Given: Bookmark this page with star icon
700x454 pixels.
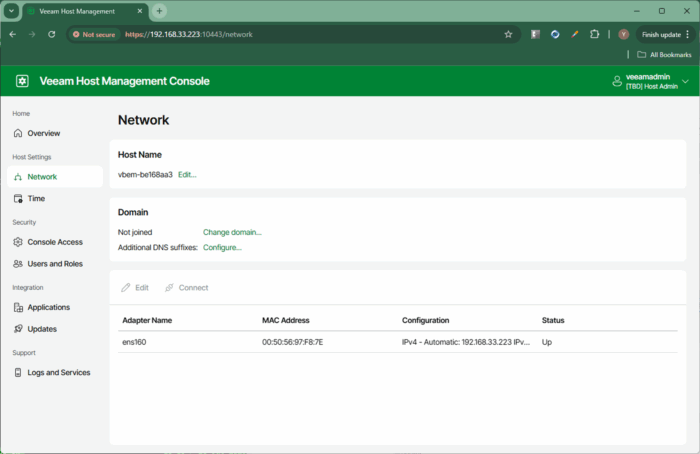Looking at the screenshot, I should point(508,34).
